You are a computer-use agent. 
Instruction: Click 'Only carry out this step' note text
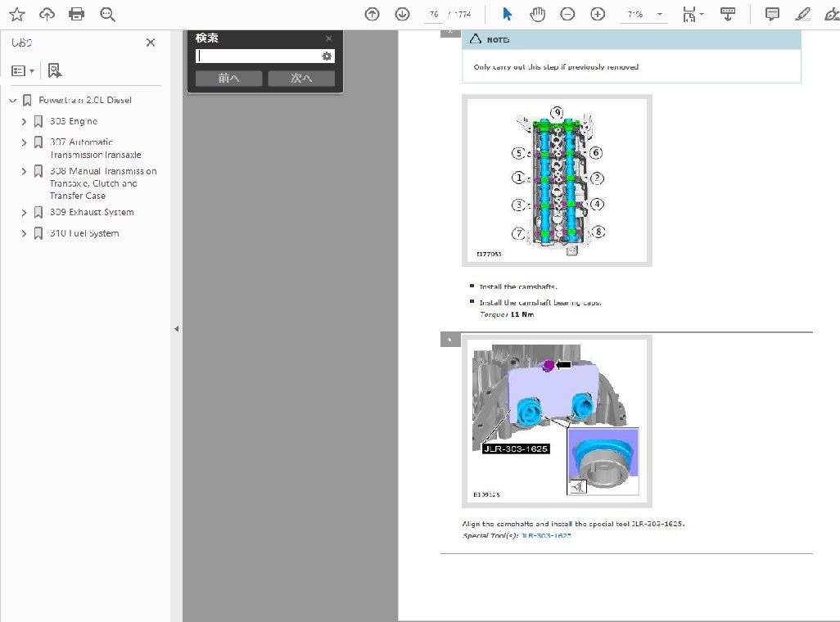556,67
